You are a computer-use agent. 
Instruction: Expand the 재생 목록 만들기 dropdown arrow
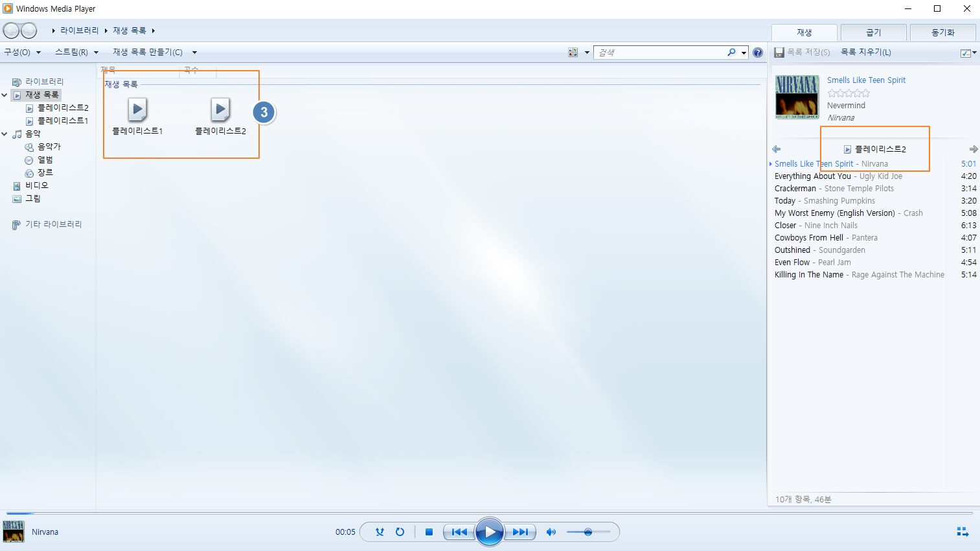pyautogui.click(x=194, y=53)
